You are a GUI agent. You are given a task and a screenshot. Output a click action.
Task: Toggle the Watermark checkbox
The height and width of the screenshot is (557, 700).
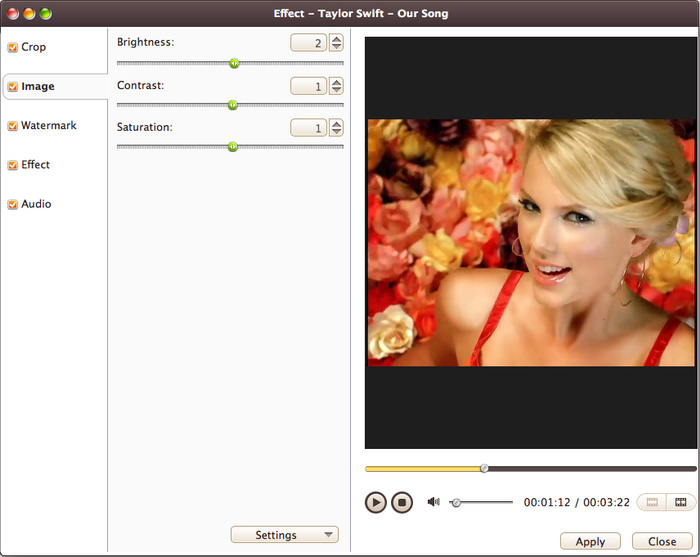(12, 126)
